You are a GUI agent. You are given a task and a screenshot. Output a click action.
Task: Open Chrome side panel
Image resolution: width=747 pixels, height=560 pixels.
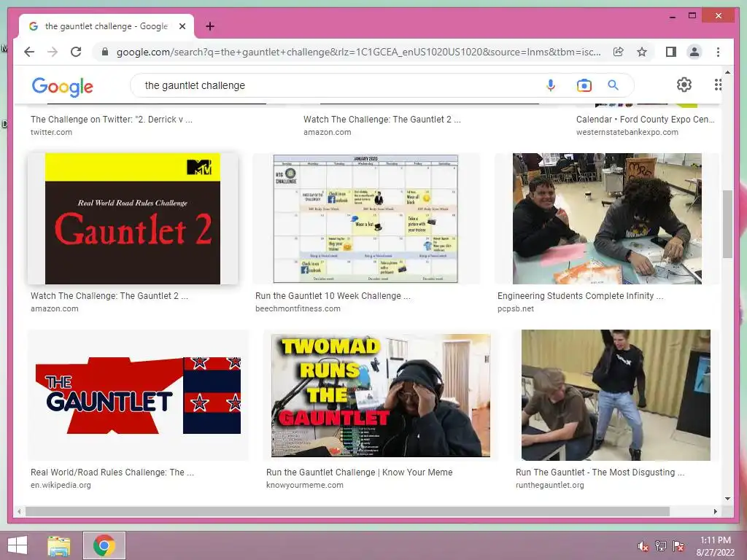(x=671, y=52)
